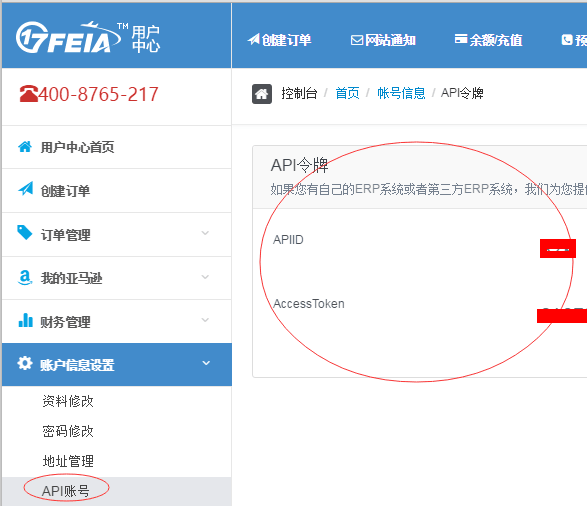
Task: Expand the 财务管理 chevron
Action: [x=205, y=320]
